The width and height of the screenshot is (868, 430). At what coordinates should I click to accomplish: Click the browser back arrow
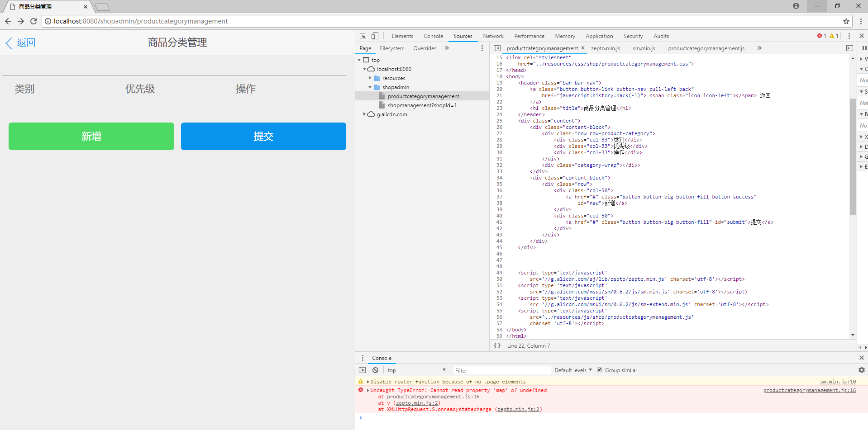tap(8, 21)
